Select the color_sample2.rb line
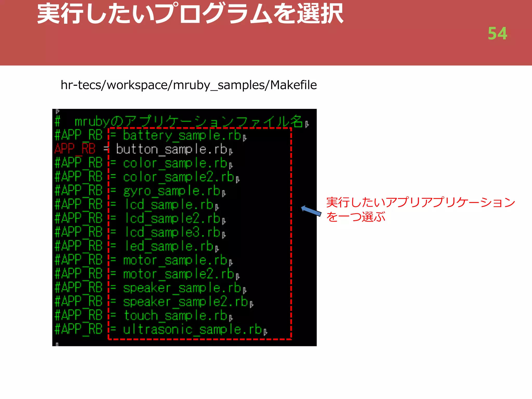 click(x=147, y=177)
